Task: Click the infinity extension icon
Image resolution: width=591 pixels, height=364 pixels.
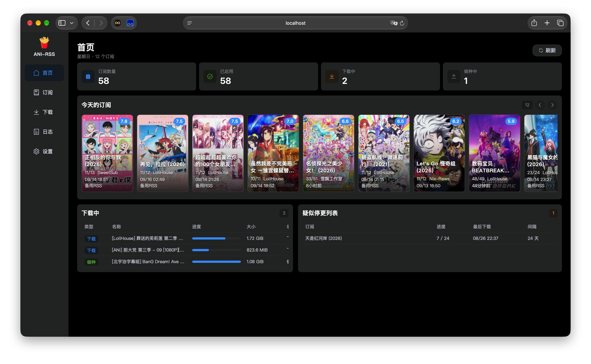Action: (x=117, y=23)
